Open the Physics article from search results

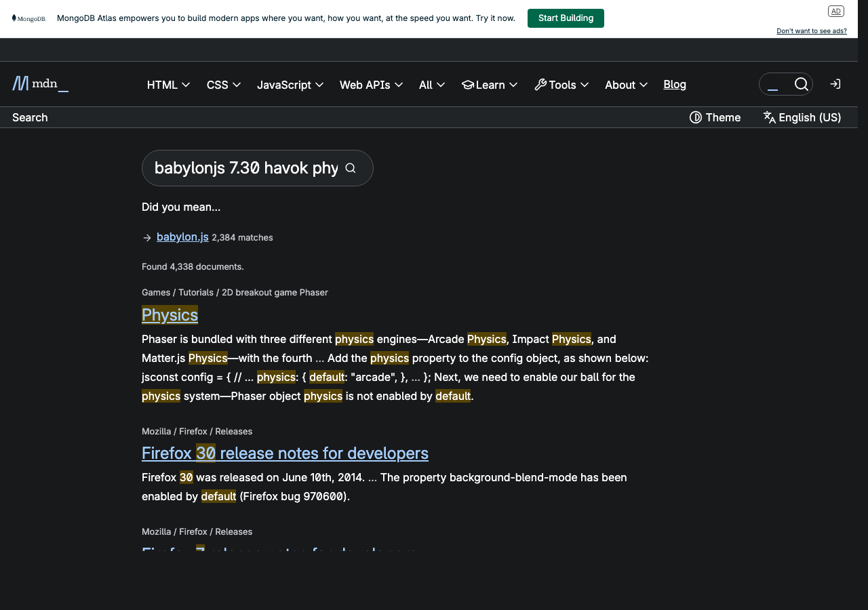pos(170,314)
